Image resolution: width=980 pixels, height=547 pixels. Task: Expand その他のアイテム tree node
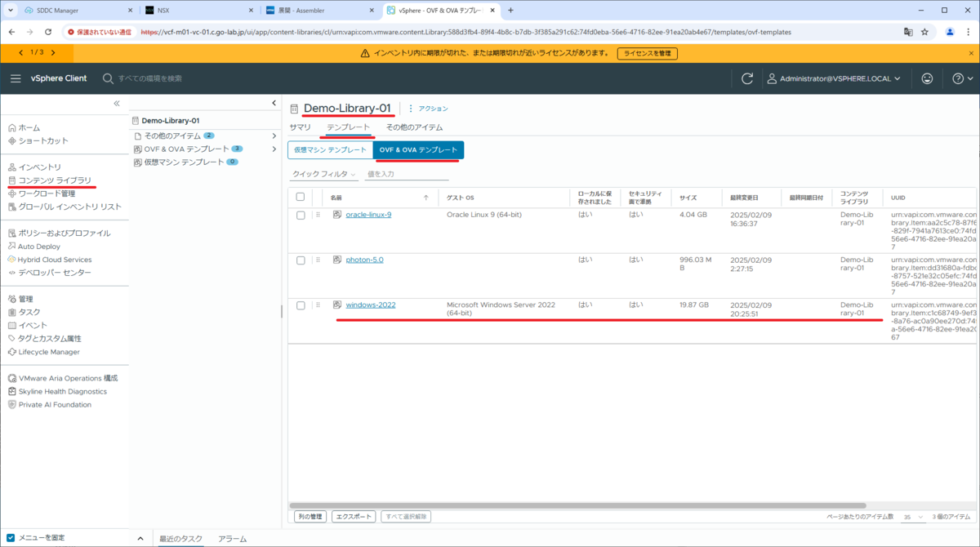[274, 136]
